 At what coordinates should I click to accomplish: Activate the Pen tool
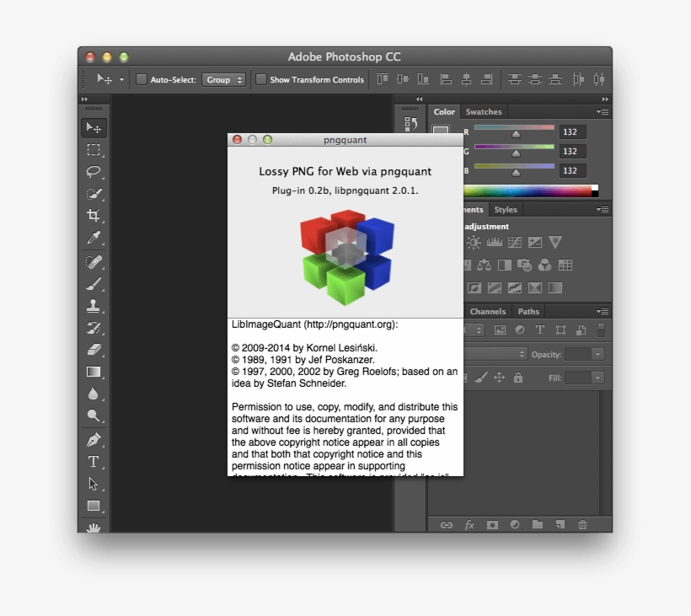point(94,439)
